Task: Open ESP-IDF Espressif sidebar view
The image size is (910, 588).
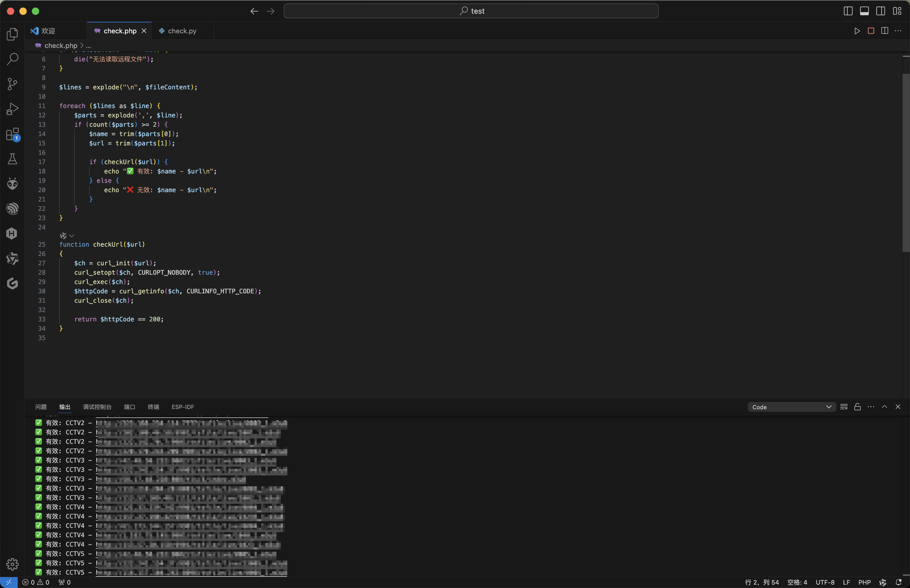Action: point(12,208)
